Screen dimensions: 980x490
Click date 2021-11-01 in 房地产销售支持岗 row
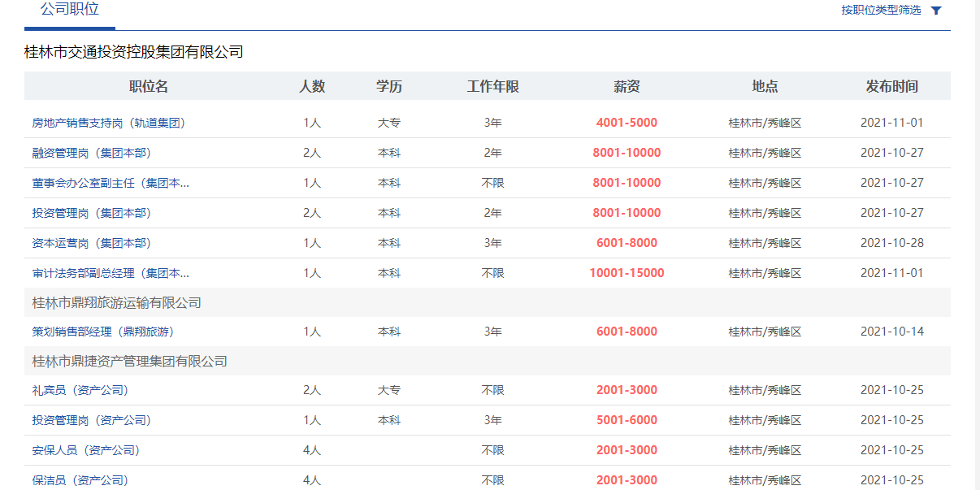click(x=892, y=123)
